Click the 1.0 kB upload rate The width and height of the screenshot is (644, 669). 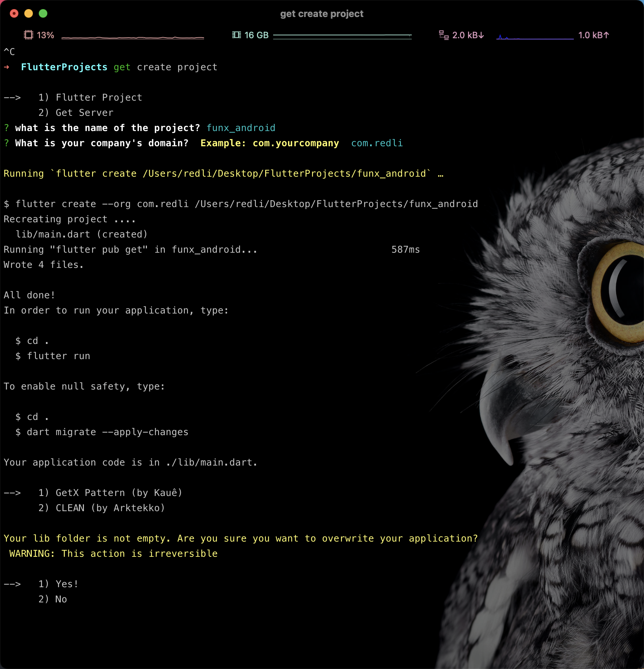pyautogui.click(x=594, y=35)
